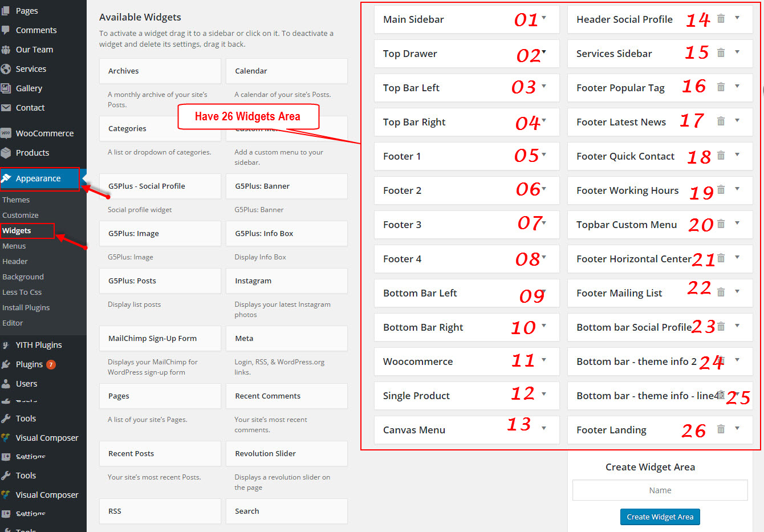Expand the Woocommerce widget area
The height and width of the screenshot is (532, 764).
[544, 360]
